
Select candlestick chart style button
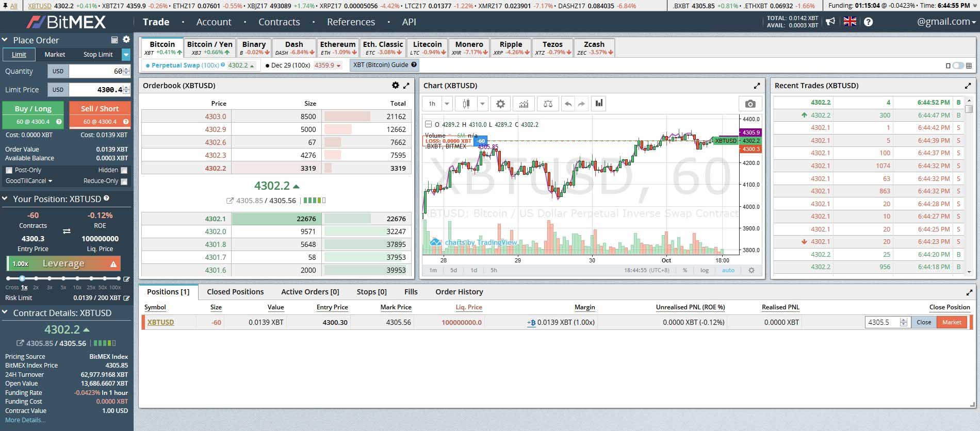pyautogui.click(x=466, y=104)
